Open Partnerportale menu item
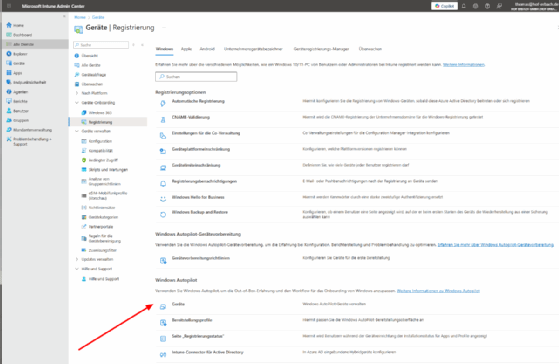The image size is (559, 364). [x=101, y=227]
